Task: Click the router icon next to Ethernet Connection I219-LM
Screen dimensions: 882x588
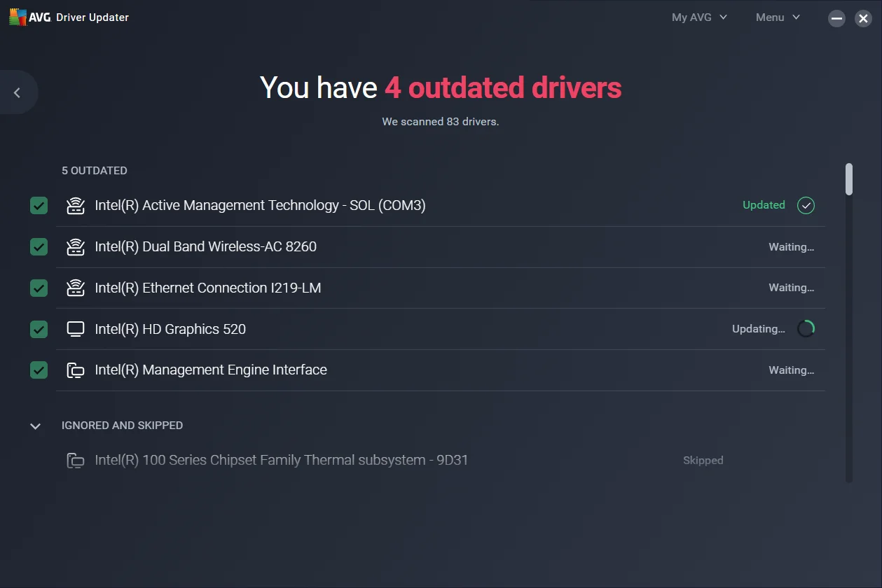Action: (x=75, y=288)
